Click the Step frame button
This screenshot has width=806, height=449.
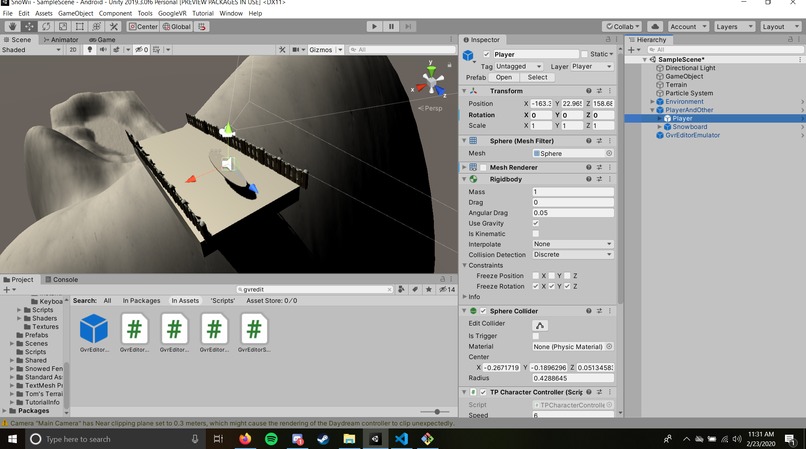(x=408, y=27)
